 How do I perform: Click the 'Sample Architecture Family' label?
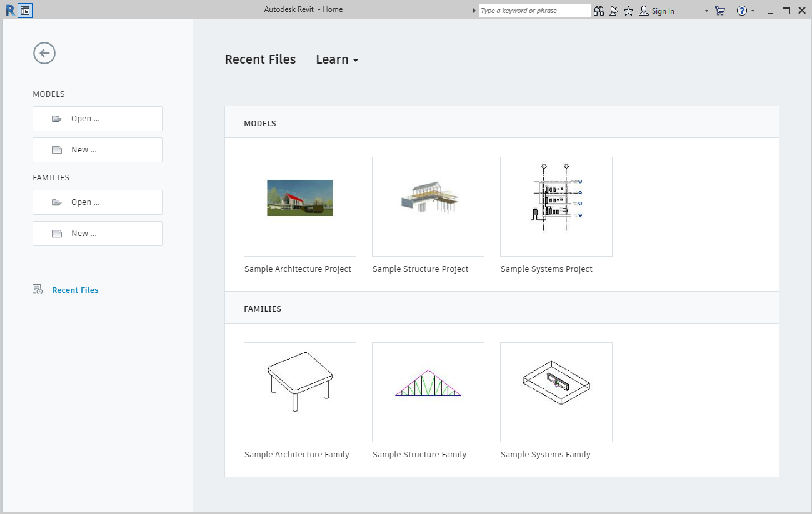point(296,455)
